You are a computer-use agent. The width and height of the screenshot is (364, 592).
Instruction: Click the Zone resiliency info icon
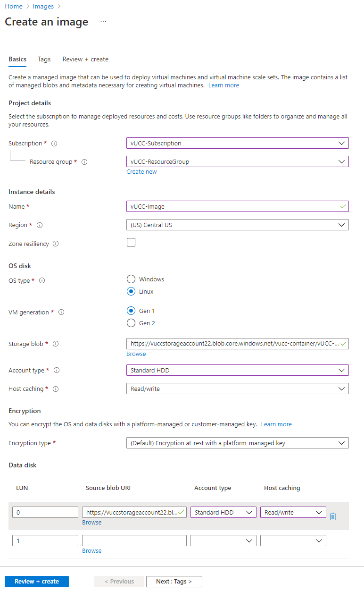coord(56,244)
